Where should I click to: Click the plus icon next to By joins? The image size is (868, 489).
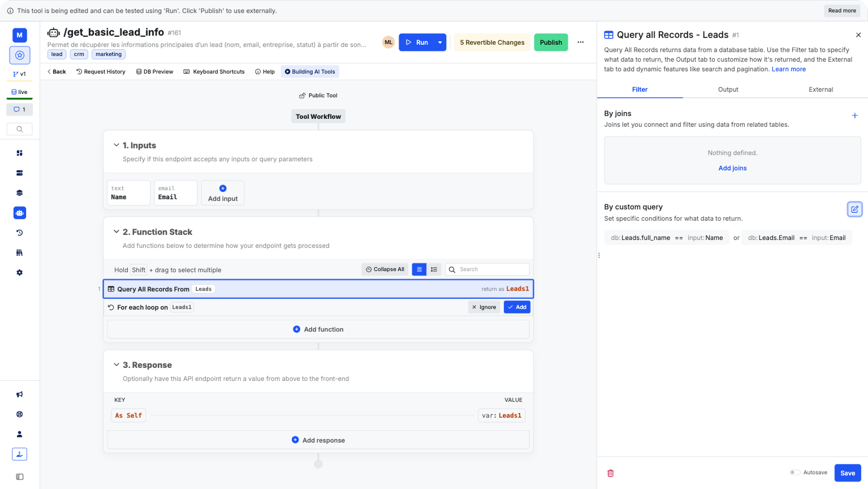point(855,115)
